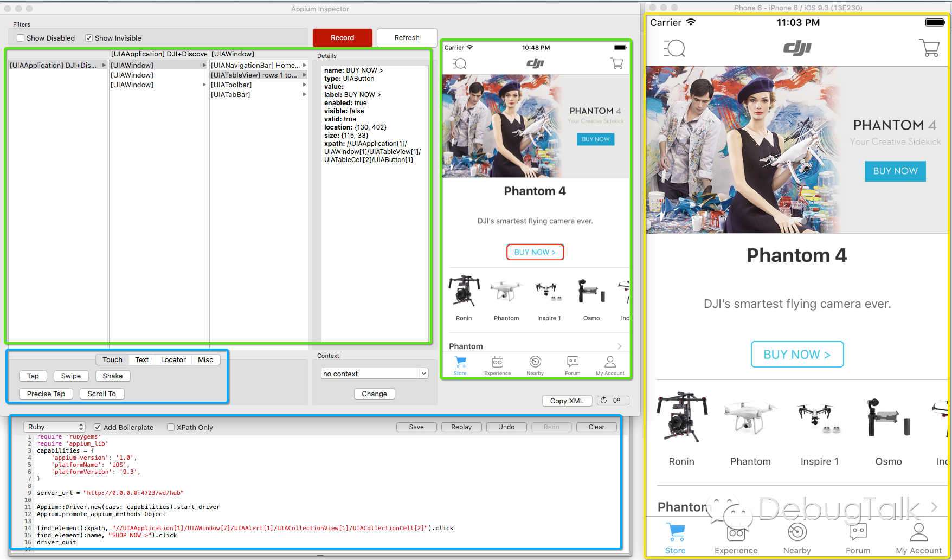Expand the UIATabBar row arrow
Viewport: 952px width, 560px height.
[305, 94]
